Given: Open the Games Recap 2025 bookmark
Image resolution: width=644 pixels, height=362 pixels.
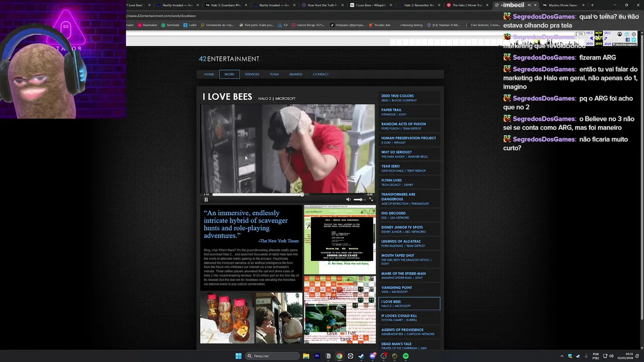Looking at the screenshot, I should (308, 25).
